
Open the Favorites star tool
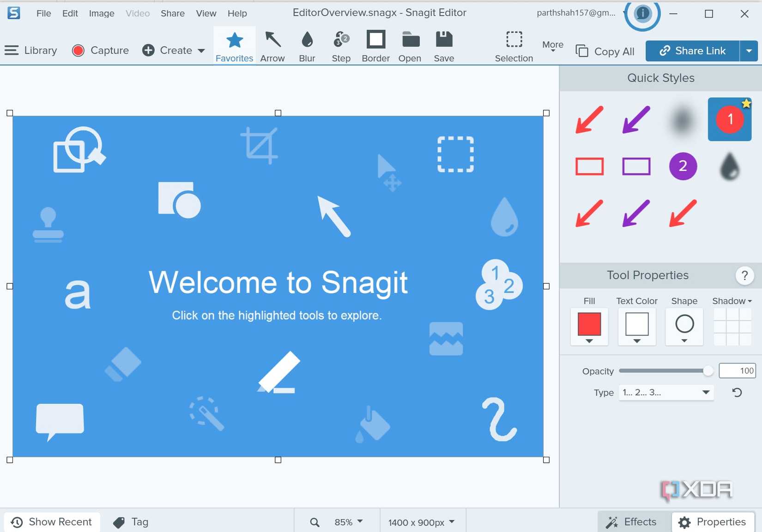234,46
